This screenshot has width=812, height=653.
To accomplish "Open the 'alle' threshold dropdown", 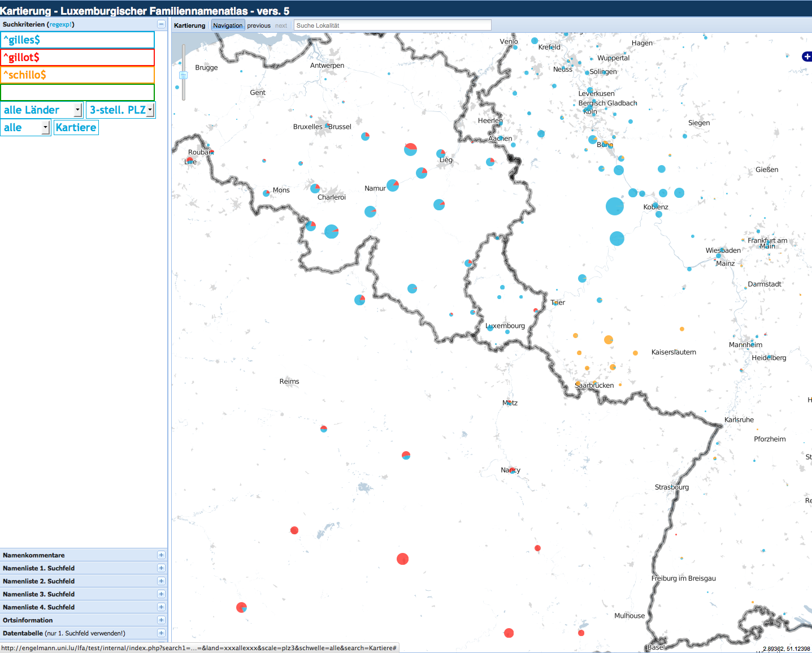I will point(26,128).
